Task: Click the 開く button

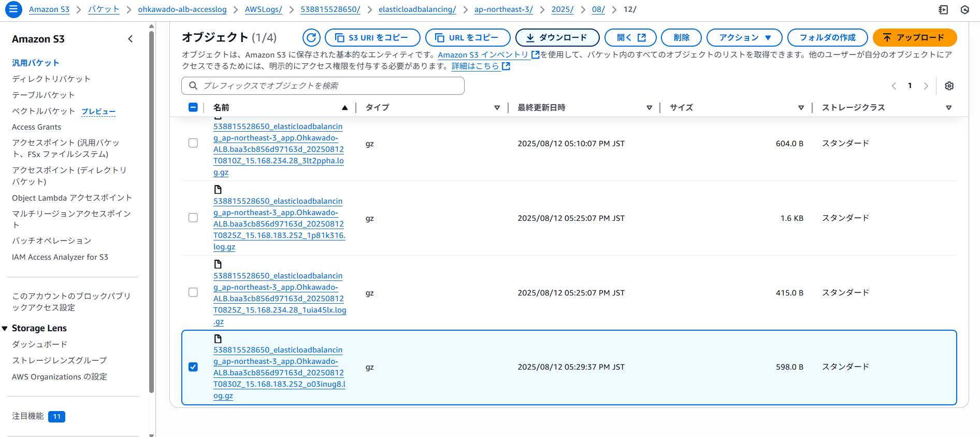Action: tap(630, 37)
